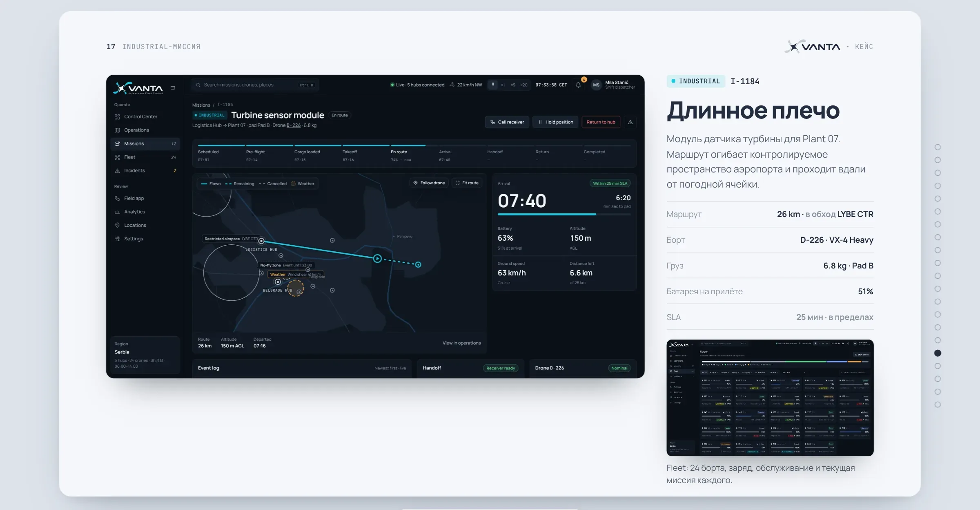Click the route destination marker on map
980x510 pixels.
pyautogui.click(x=418, y=265)
